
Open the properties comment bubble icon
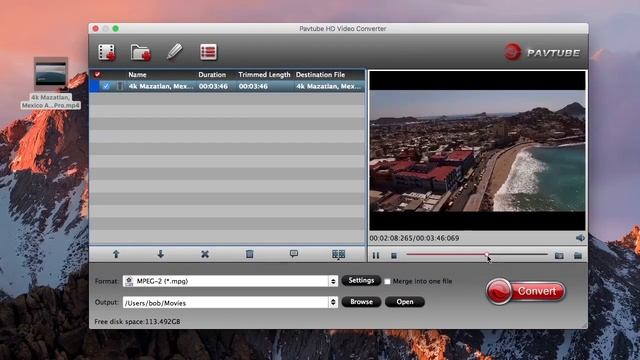pos(293,254)
